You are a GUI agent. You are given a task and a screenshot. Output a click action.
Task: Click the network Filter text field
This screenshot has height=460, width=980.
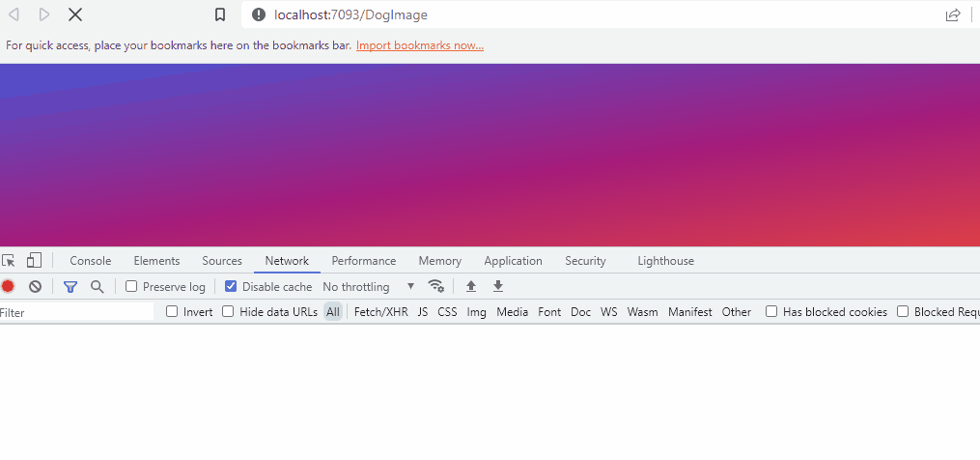(76, 312)
